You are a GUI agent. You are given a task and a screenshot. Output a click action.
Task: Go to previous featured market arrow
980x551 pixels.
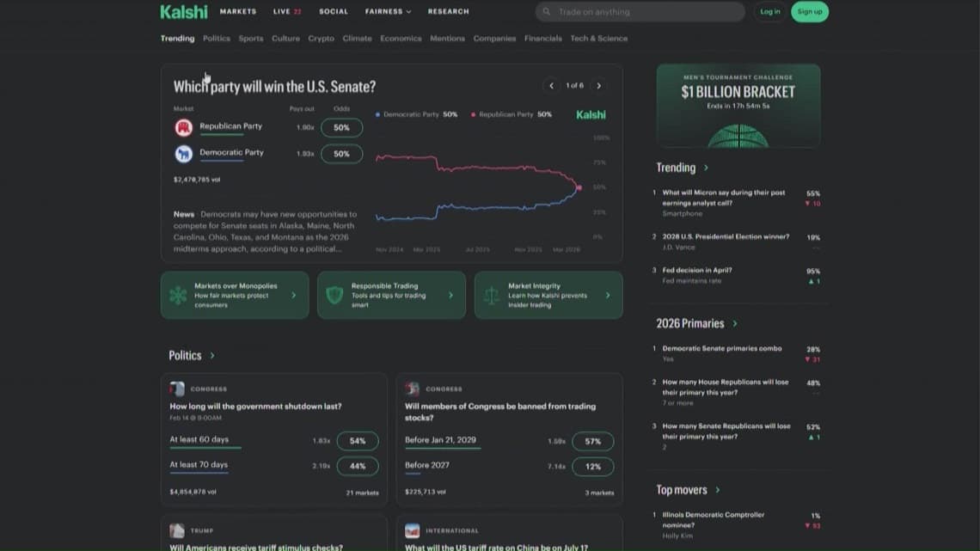pos(551,86)
